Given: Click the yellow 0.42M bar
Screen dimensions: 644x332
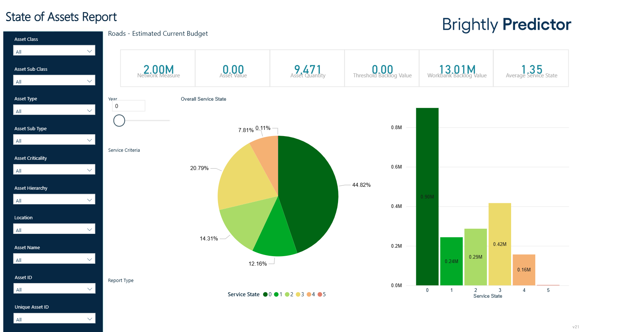Looking at the screenshot, I should pos(500,244).
